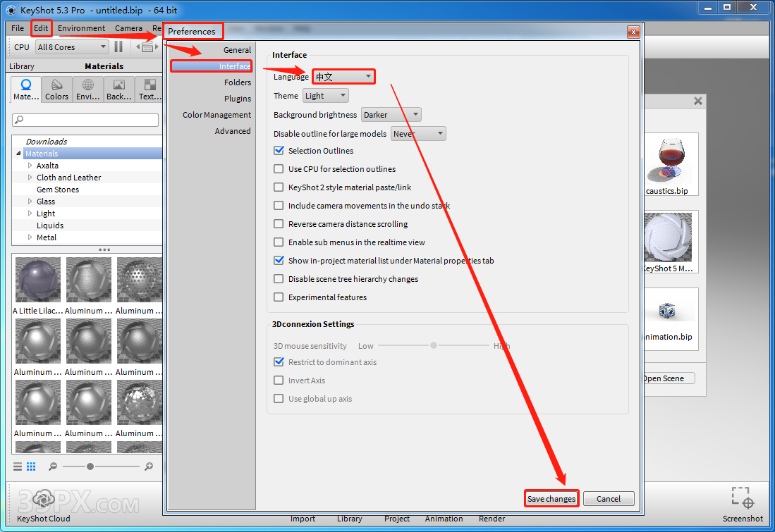Select the Folders preferences section
The width and height of the screenshot is (775, 532).
tap(238, 82)
